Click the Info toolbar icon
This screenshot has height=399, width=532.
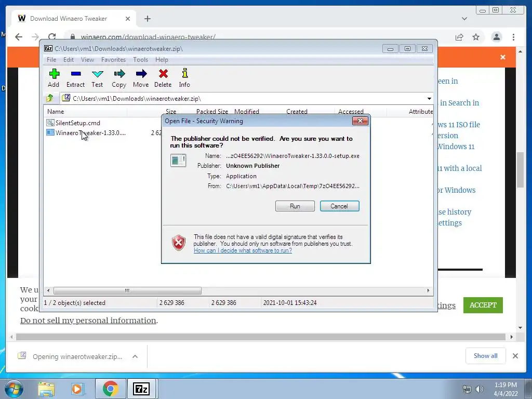[184, 78]
